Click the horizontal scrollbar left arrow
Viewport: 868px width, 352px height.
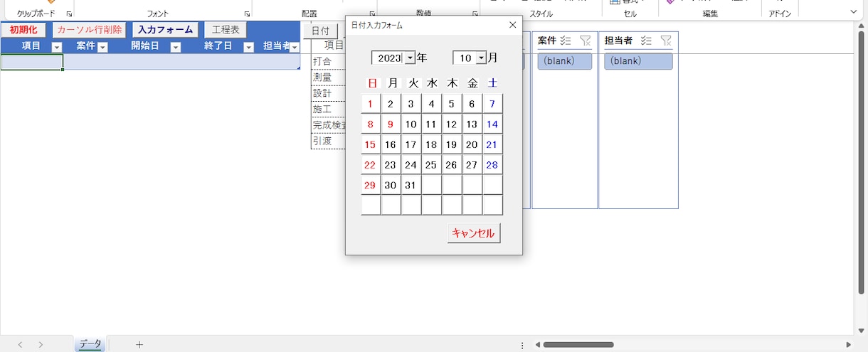point(537,345)
